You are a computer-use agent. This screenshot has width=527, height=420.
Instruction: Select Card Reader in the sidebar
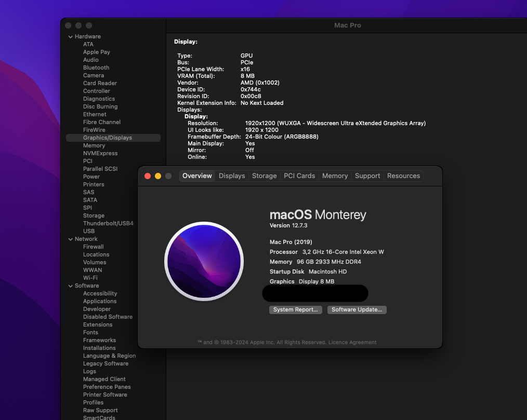(100, 83)
